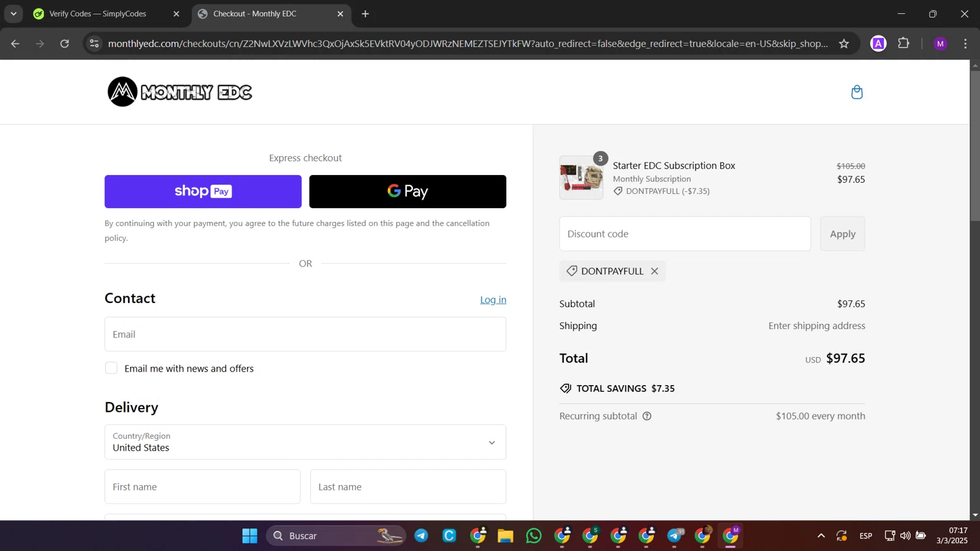The image size is (980, 551).
Task: Expand the Country/Region dropdown
Action: click(x=305, y=442)
